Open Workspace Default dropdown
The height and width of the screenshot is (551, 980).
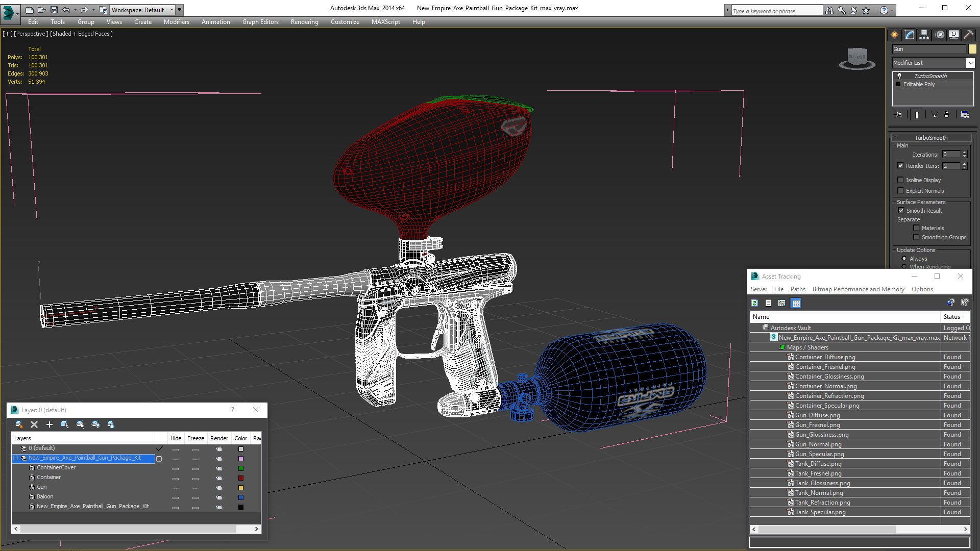tap(142, 10)
